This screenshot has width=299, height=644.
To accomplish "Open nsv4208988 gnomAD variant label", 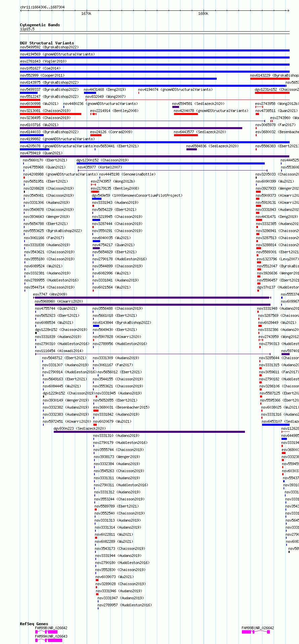I will point(60,174).
